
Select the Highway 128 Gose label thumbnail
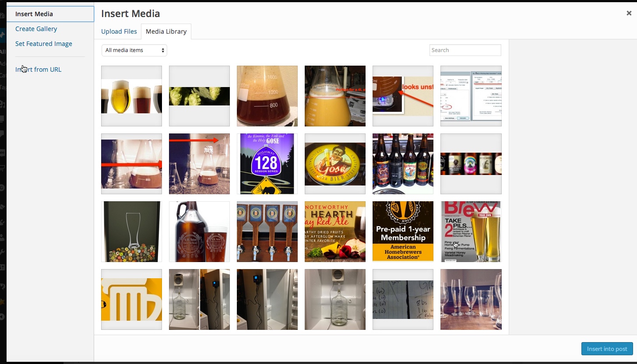coord(267,164)
